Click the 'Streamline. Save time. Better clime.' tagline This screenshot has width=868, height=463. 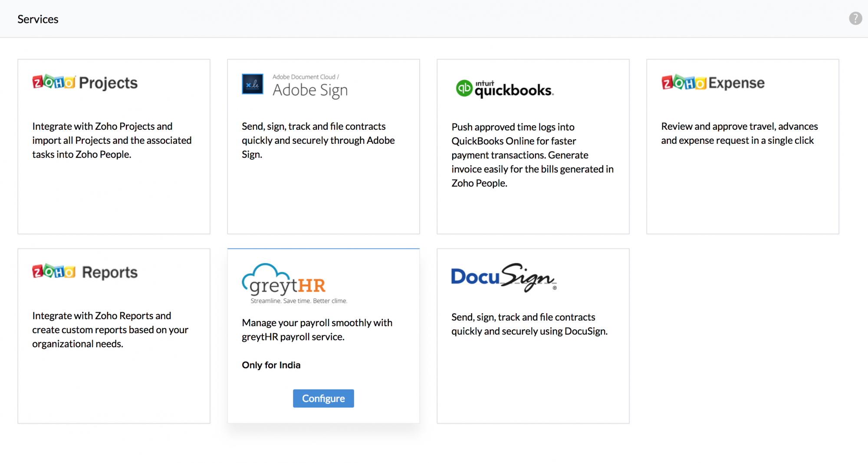tap(299, 301)
